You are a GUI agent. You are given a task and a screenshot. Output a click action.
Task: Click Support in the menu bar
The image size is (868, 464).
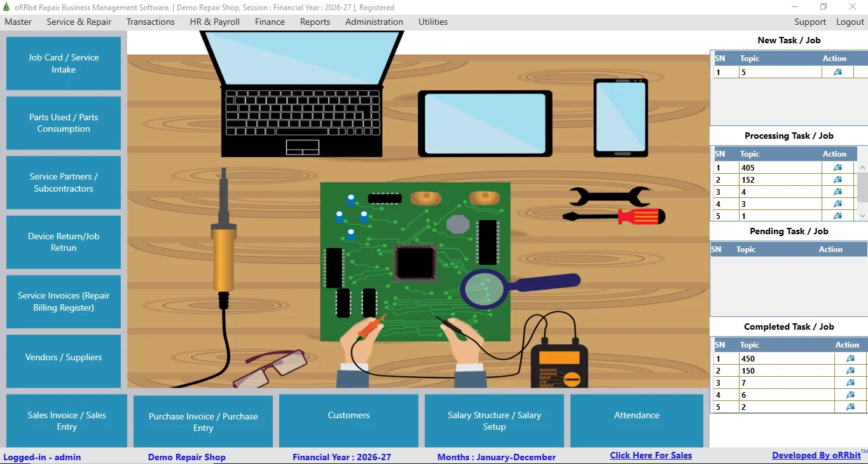[x=810, y=22]
